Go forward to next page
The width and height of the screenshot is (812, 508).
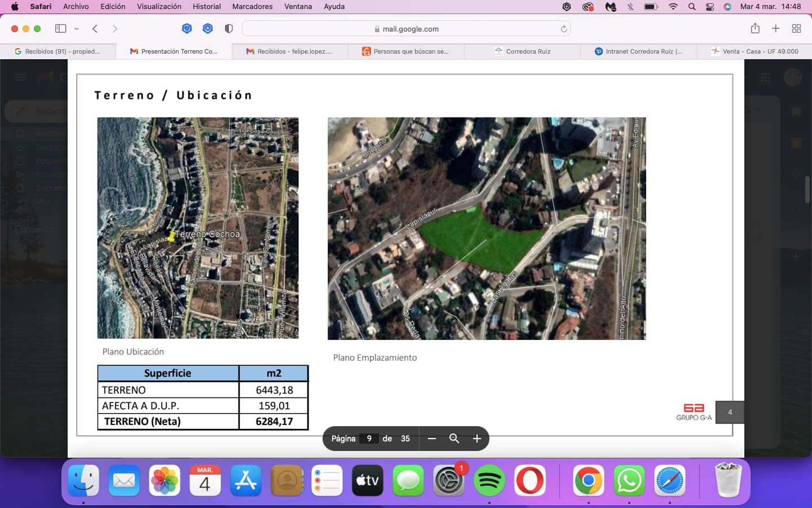(115, 29)
